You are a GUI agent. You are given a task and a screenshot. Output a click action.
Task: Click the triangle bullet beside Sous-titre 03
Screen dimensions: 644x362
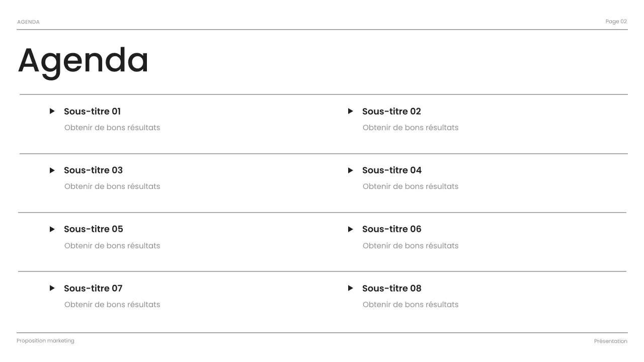pyautogui.click(x=52, y=170)
